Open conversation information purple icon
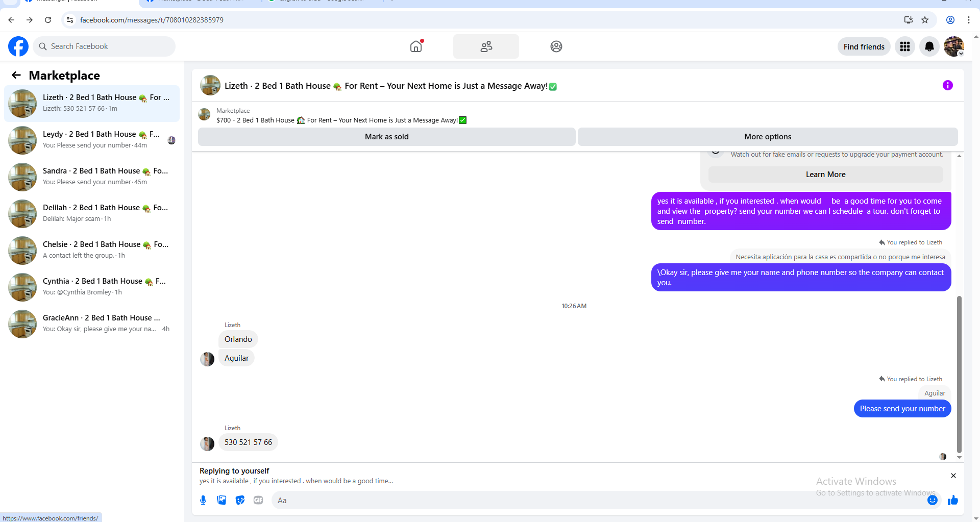 (947, 86)
